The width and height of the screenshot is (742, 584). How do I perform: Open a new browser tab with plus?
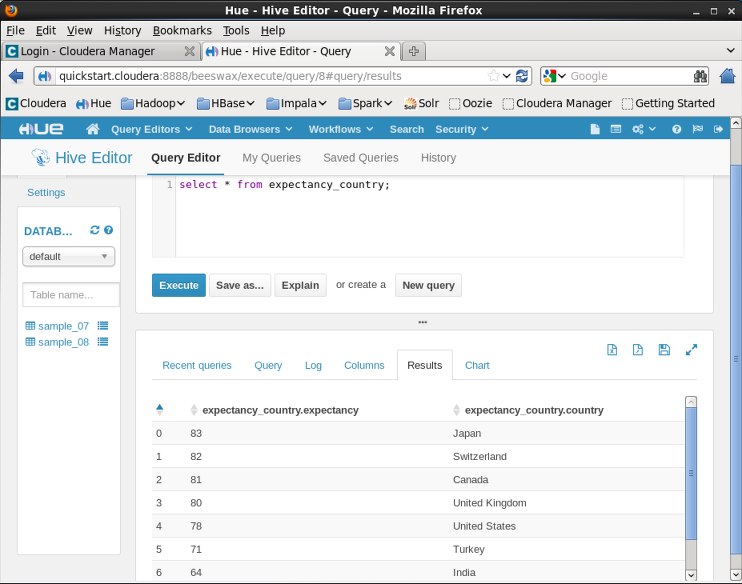tap(414, 51)
